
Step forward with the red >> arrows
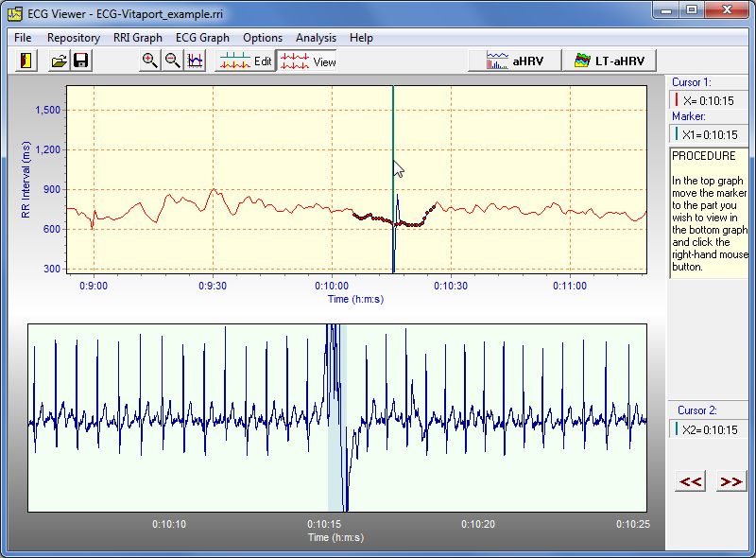pos(730,481)
